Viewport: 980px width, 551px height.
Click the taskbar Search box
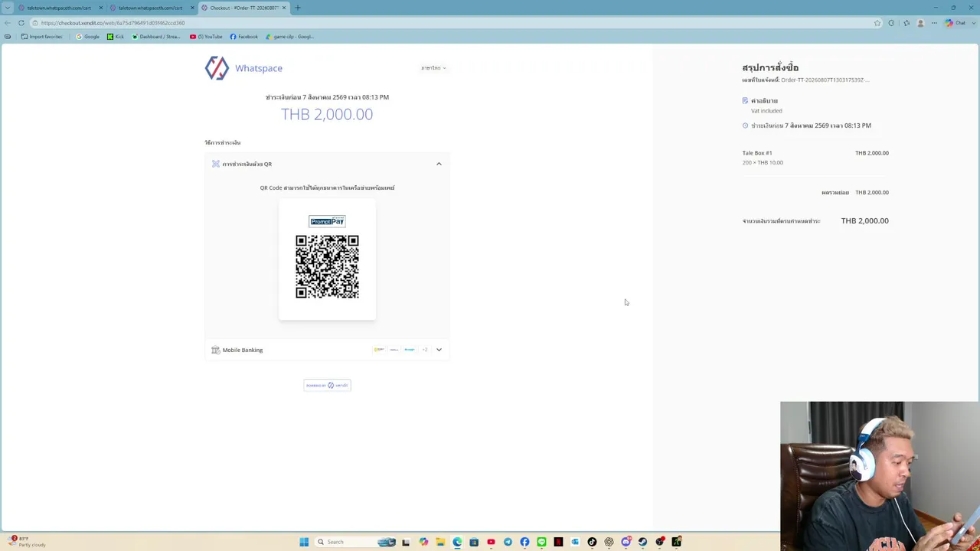[355, 542]
